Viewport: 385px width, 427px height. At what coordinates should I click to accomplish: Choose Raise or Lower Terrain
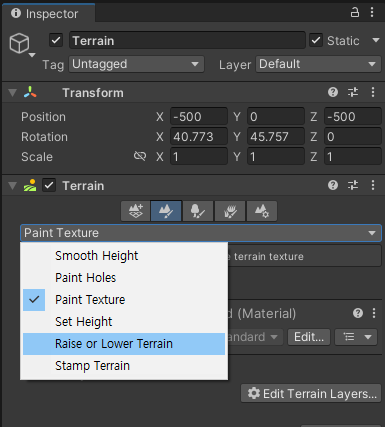[124, 344]
